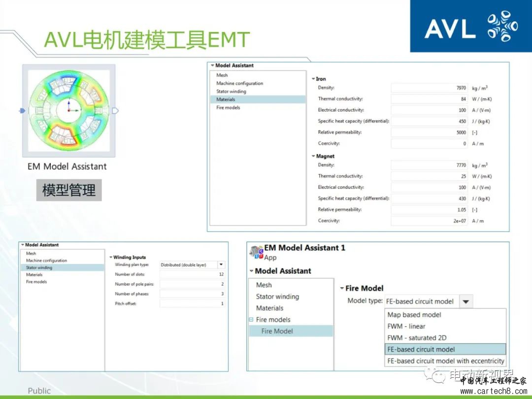This screenshot has height=399, width=532.
Task: Click the right output port connector icon
Action: coord(115,111)
